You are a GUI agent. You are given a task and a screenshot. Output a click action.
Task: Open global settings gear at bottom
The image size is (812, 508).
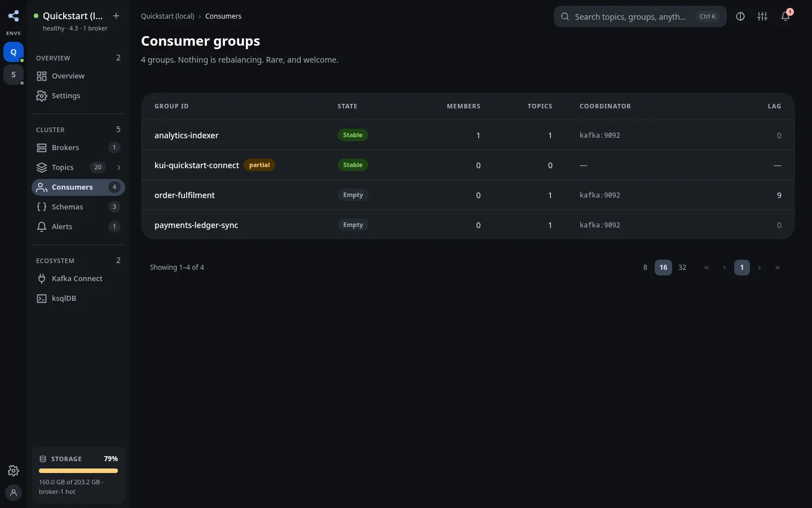pos(14,471)
